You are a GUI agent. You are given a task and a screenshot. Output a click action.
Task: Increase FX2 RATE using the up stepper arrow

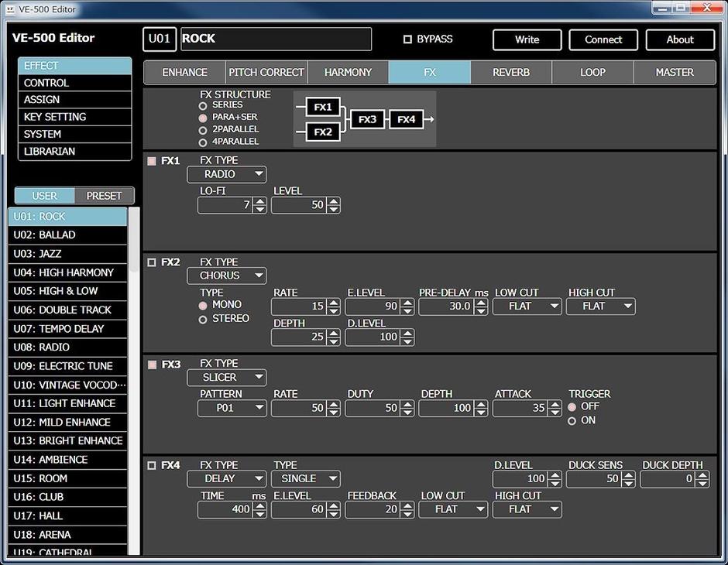point(334,303)
